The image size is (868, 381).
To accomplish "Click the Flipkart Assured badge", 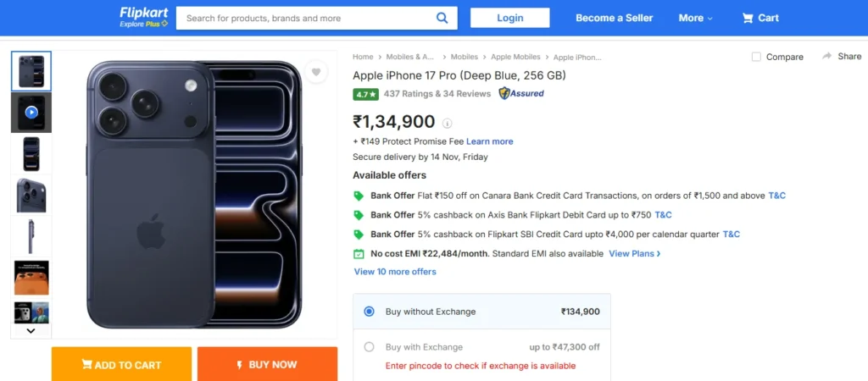I will [521, 93].
